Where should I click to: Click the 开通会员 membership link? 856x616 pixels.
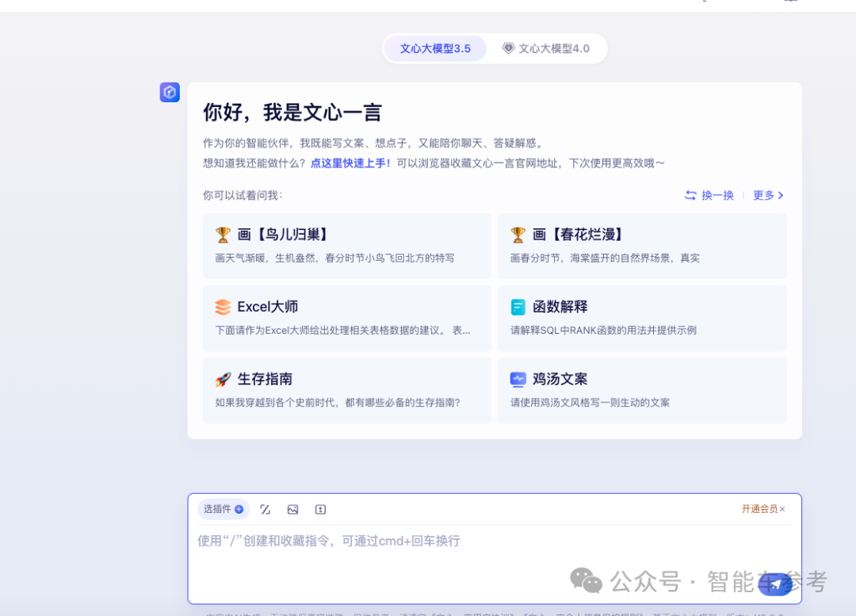click(759, 509)
